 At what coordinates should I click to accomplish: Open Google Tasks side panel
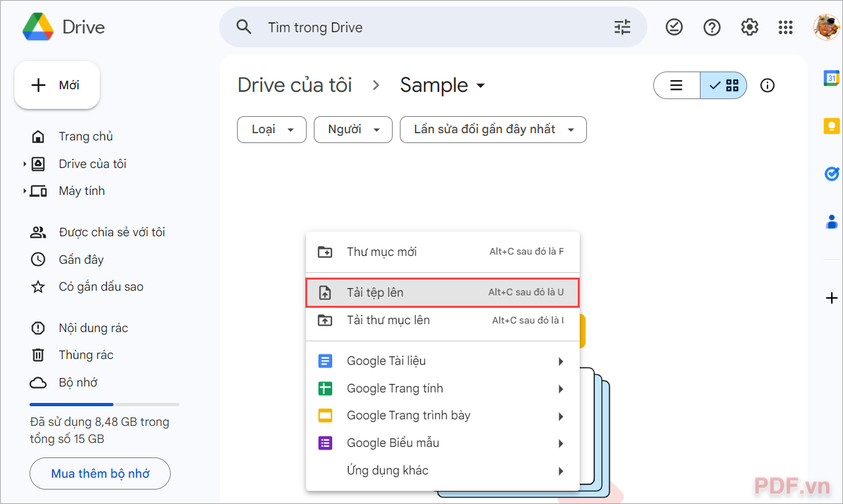pos(832,174)
